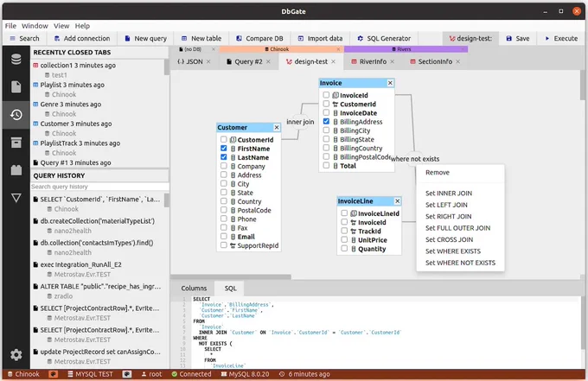The height and width of the screenshot is (381, 588).
Task: Close the Chinook tab group
Action: click(338, 49)
